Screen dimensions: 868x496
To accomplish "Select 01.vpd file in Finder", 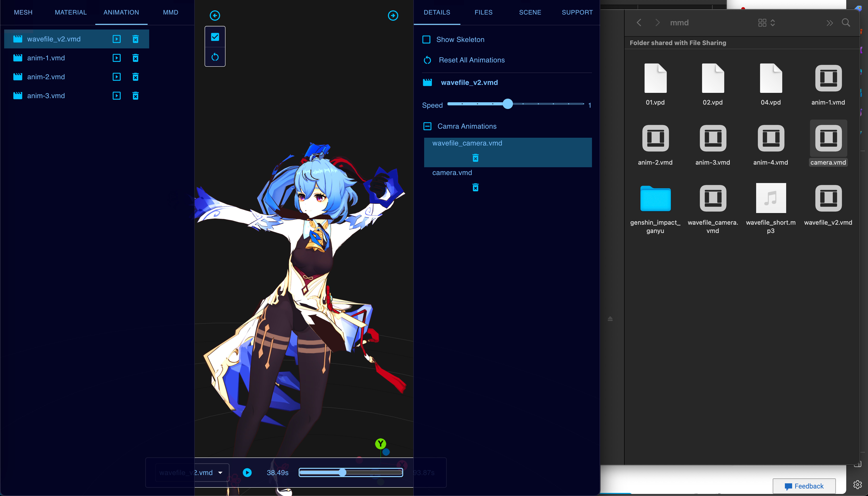I will (655, 84).
